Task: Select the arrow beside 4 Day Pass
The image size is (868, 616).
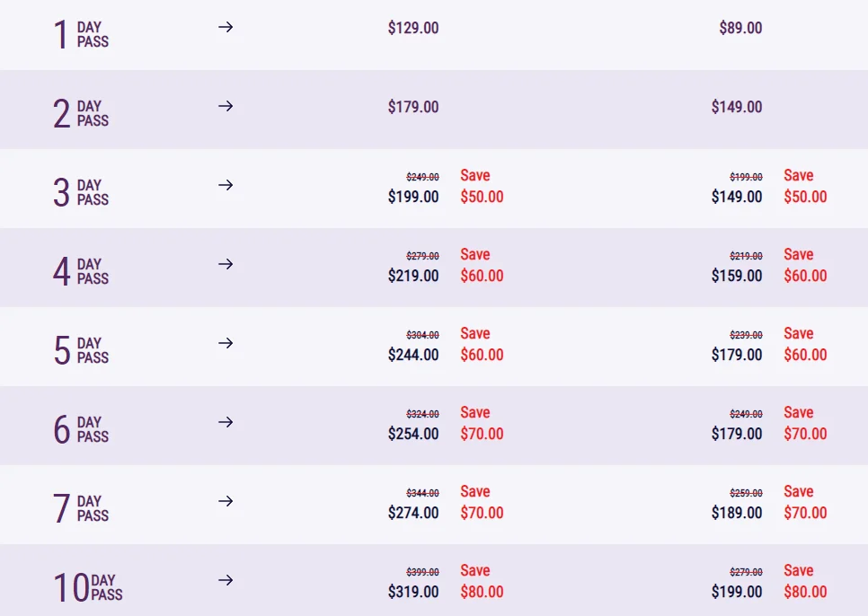Action: coord(226,264)
